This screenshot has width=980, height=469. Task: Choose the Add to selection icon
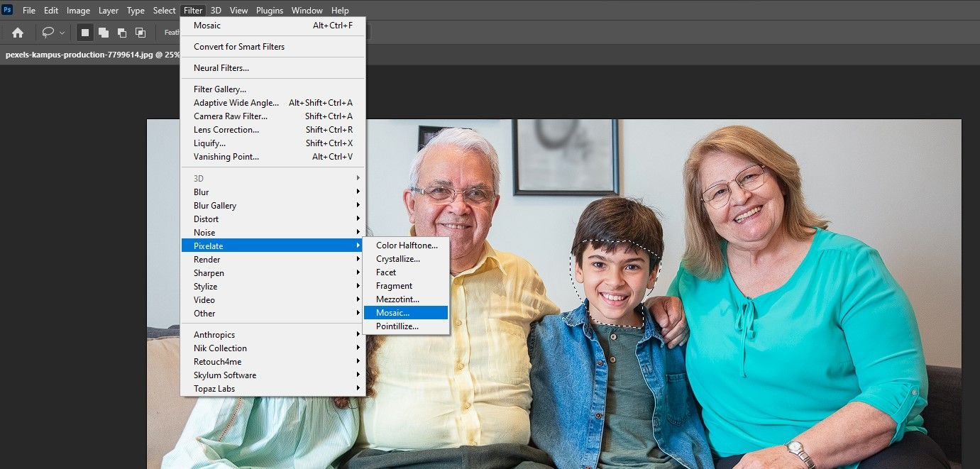coord(104,33)
